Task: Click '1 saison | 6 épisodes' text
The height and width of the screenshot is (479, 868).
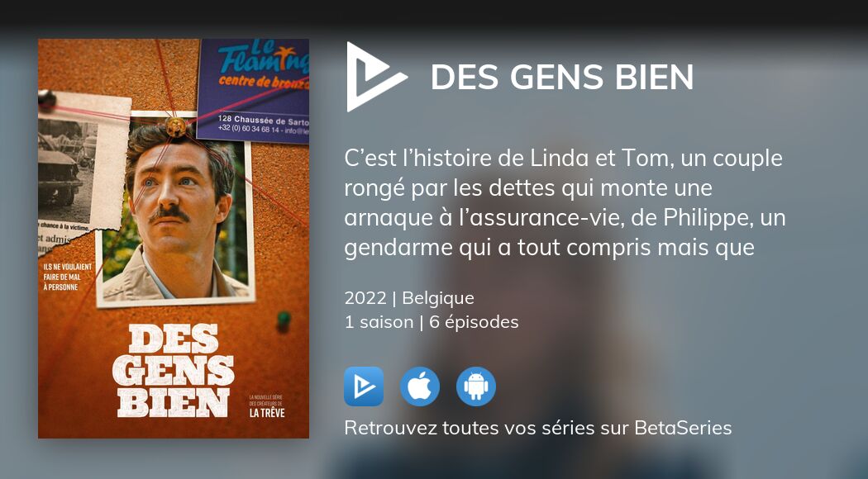Action: pyautogui.click(x=432, y=322)
